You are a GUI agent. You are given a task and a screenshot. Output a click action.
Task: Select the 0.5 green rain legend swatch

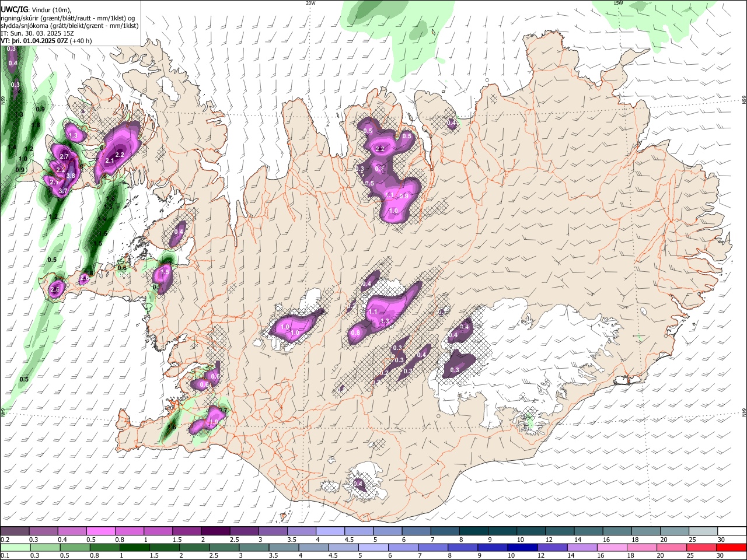click(75, 548)
